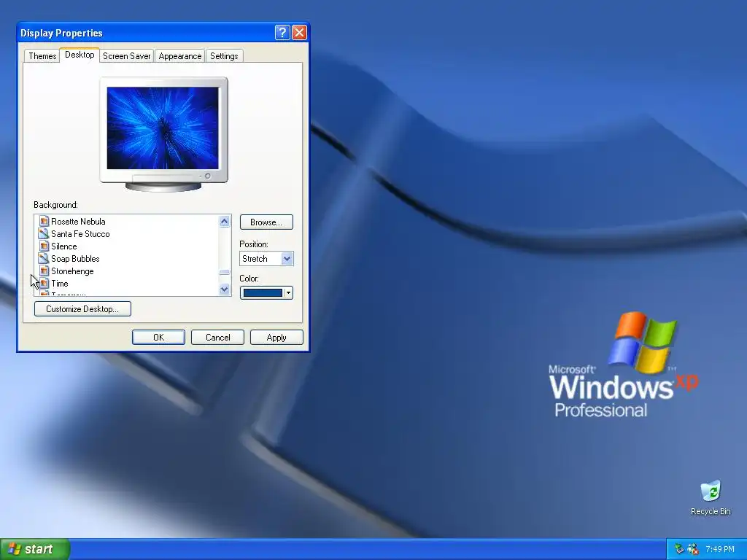Click the monitor wallpaper preview image

163,128
